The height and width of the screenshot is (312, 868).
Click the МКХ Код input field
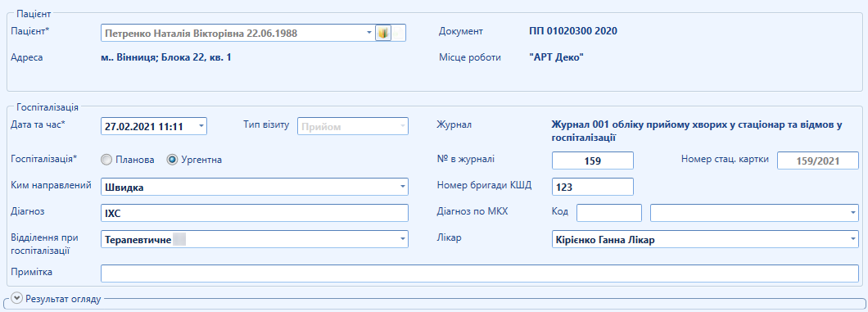pos(609,213)
